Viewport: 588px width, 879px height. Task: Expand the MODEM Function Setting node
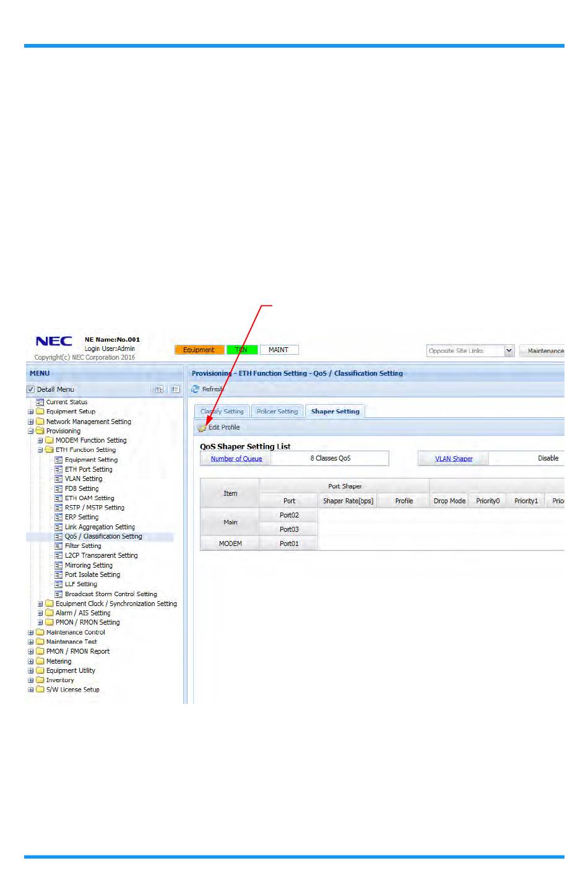40,441
